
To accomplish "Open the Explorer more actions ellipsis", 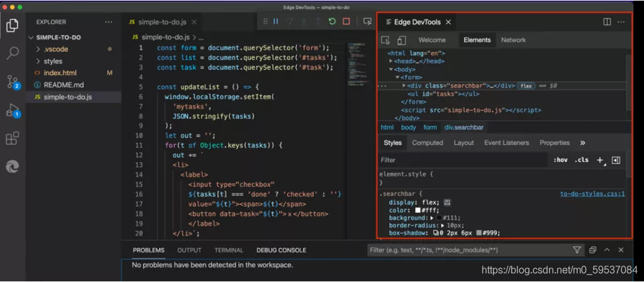I will tap(108, 22).
